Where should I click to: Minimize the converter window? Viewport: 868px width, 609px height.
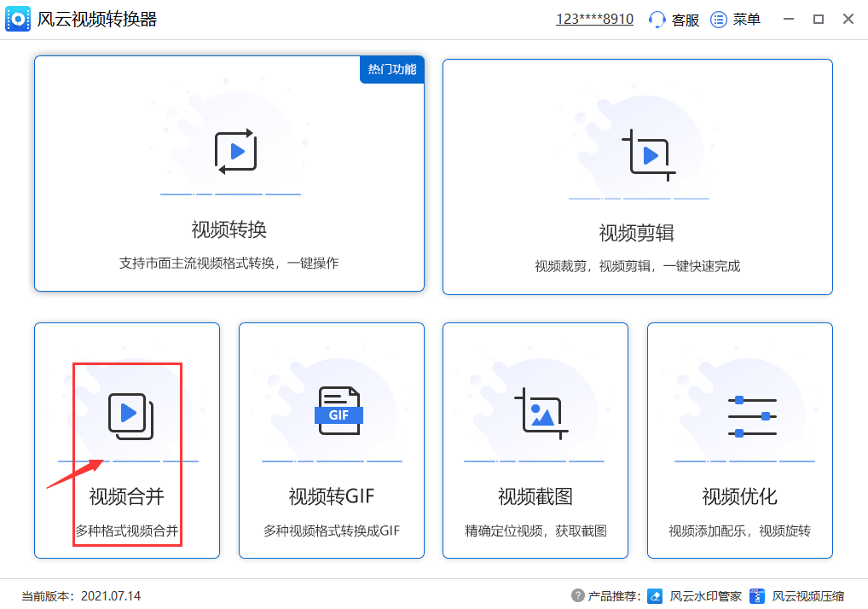789,20
